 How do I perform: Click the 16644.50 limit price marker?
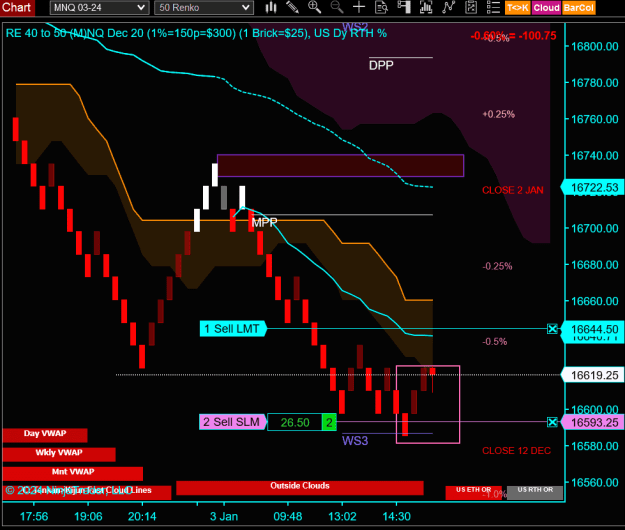593,330
